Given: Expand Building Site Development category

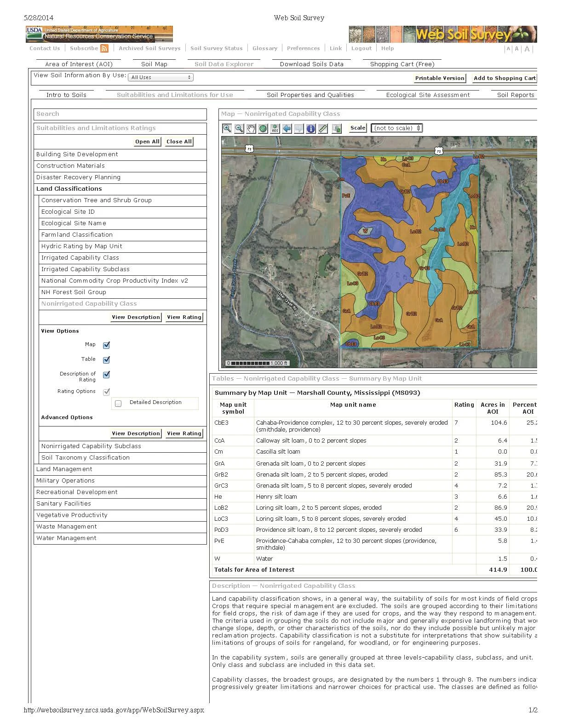Looking at the screenshot, I should pos(120,154).
